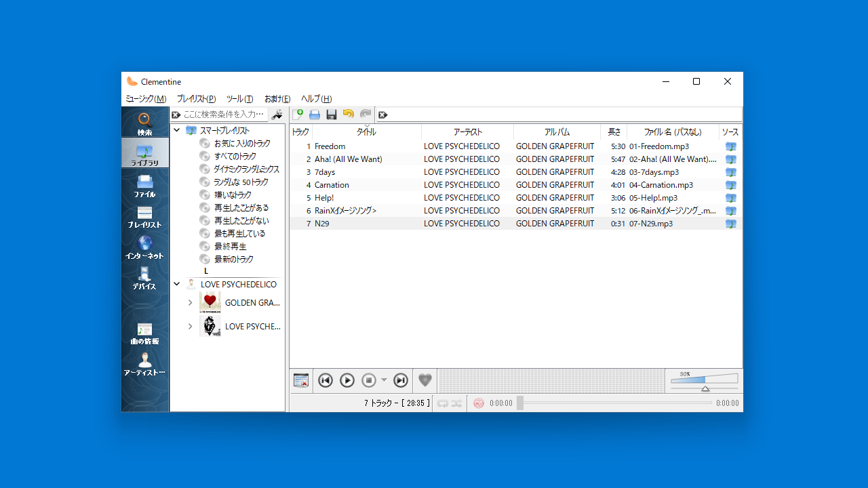Open library options wrench icon
868x488 pixels.
click(x=277, y=115)
